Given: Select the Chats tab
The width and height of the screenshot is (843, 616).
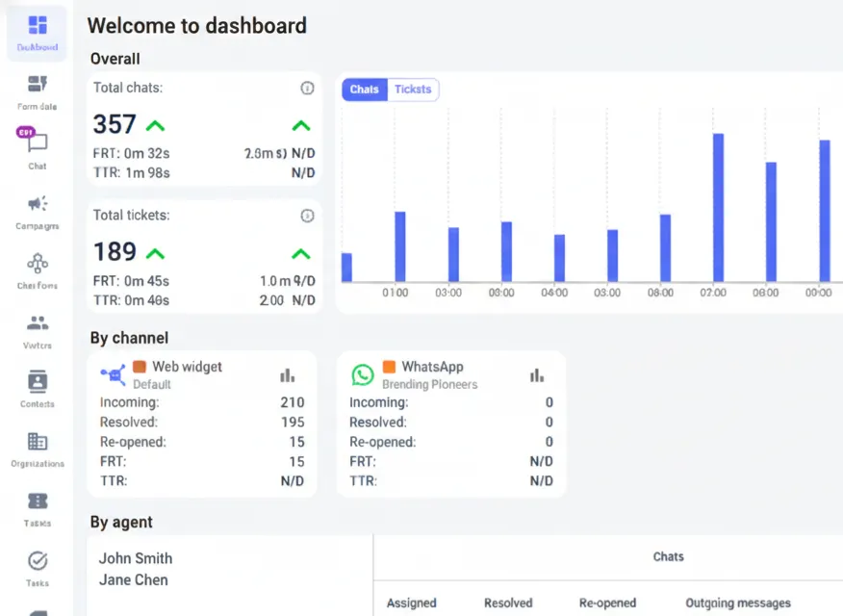Looking at the screenshot, I should pyautogui.click(x=364, y=89).
